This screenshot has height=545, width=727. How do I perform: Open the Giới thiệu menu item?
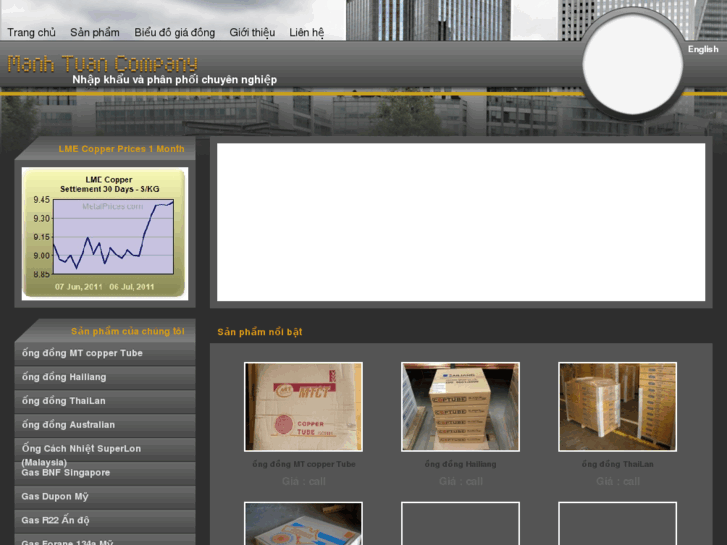pyautogui.click(x=252, y=32)
